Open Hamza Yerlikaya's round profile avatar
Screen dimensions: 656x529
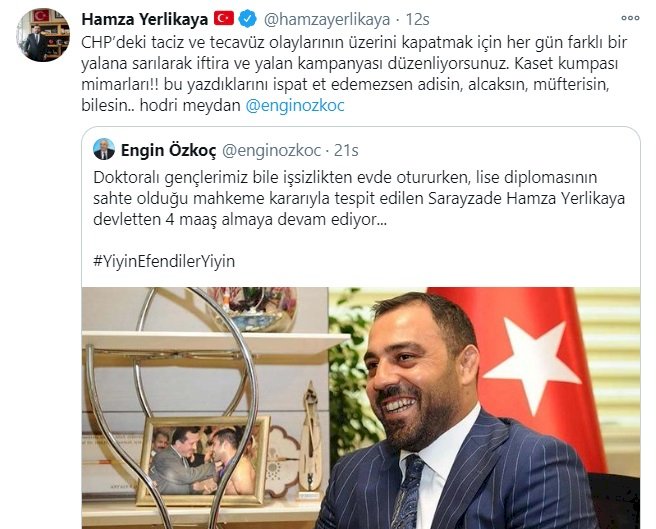point(43,35)
